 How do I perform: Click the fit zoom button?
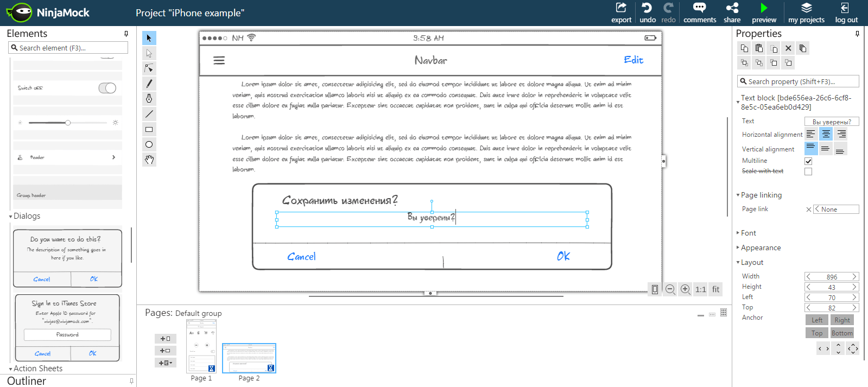[715, 289]
